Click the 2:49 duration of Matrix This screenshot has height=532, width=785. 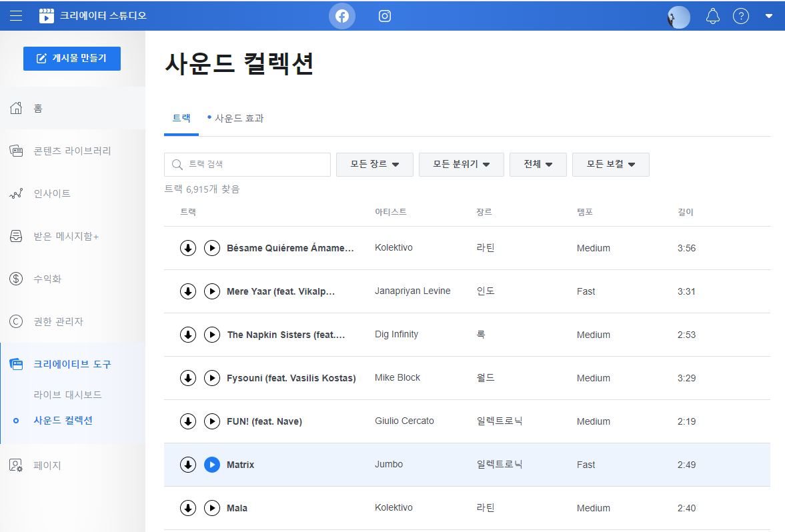(x=686, y=465)
